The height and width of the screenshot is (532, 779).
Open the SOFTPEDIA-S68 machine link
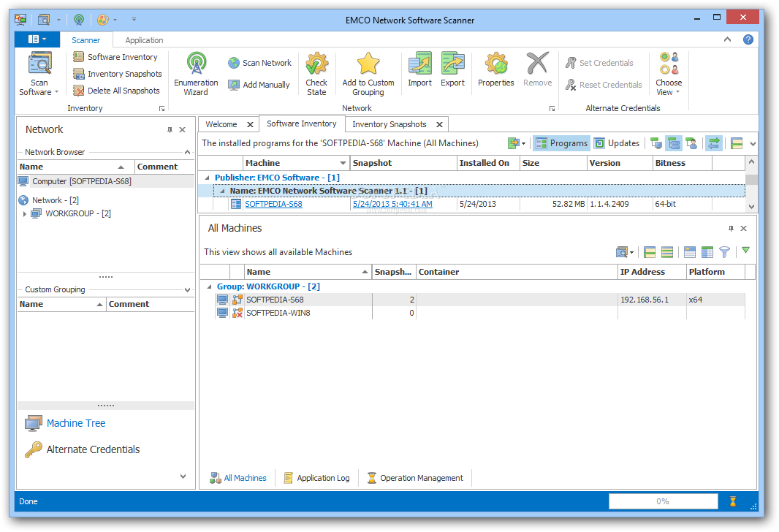(274, 204)
